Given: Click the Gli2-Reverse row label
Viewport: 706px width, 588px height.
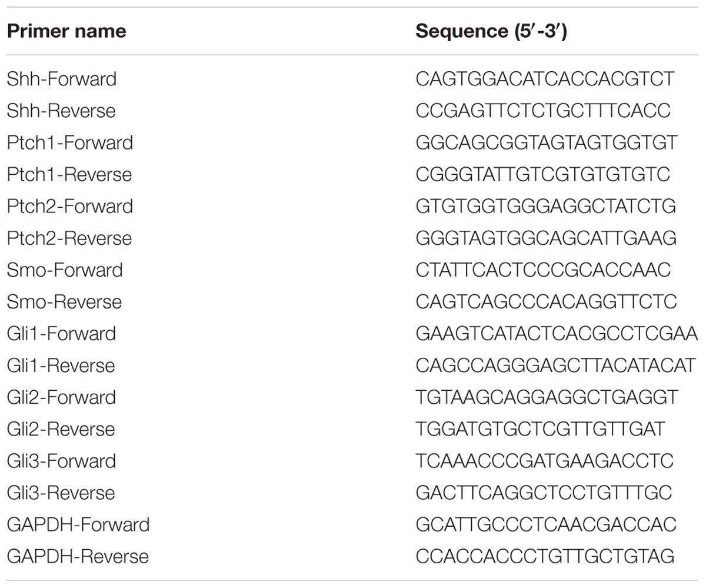Looking at the screenshot, I should coord(61,428).
